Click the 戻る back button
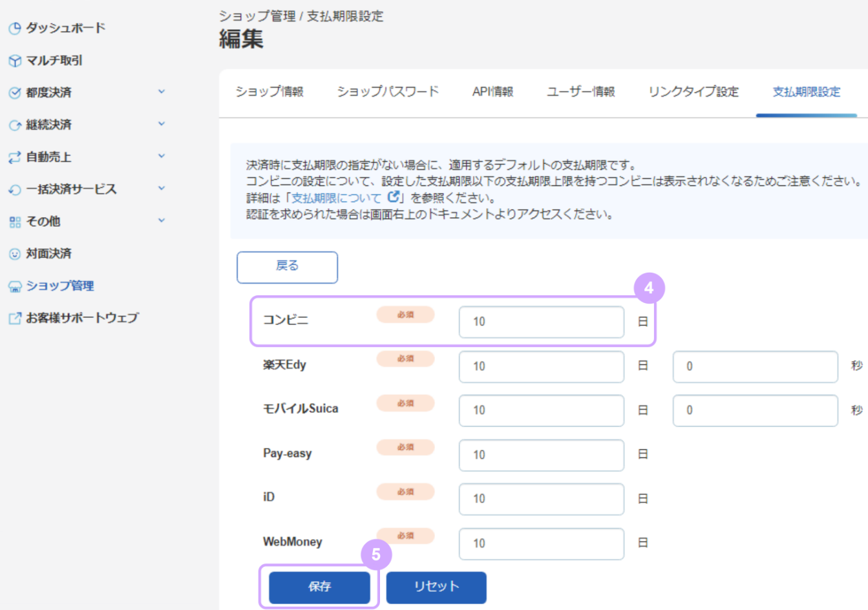The height and width of the screenshot is (610, 868). click(287, 267)
